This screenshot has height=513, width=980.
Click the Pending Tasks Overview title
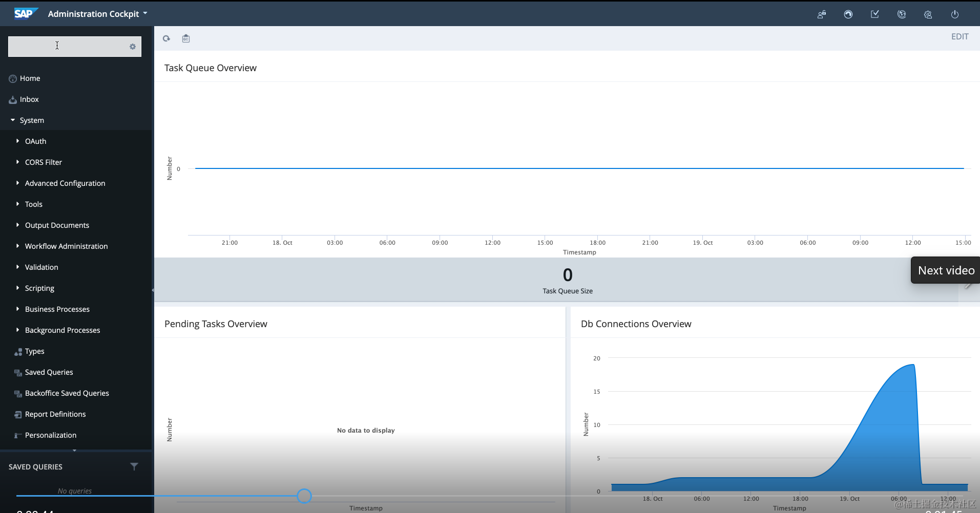coord(216,324)
